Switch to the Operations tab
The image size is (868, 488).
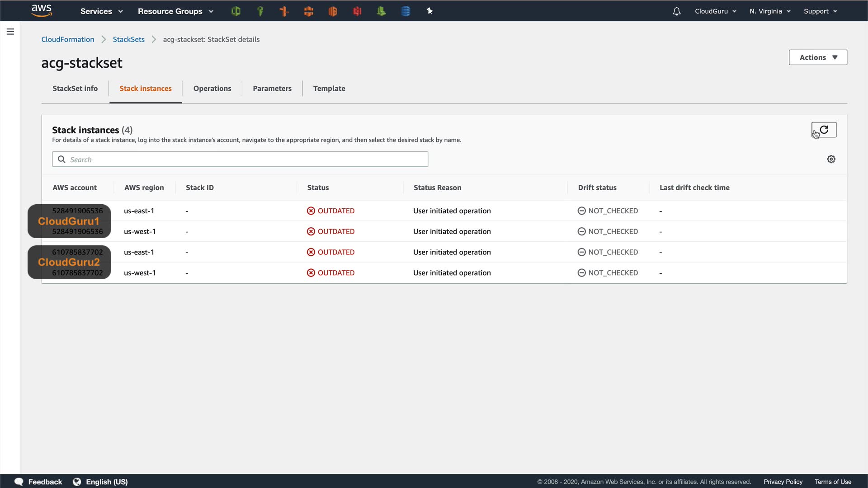212,89
